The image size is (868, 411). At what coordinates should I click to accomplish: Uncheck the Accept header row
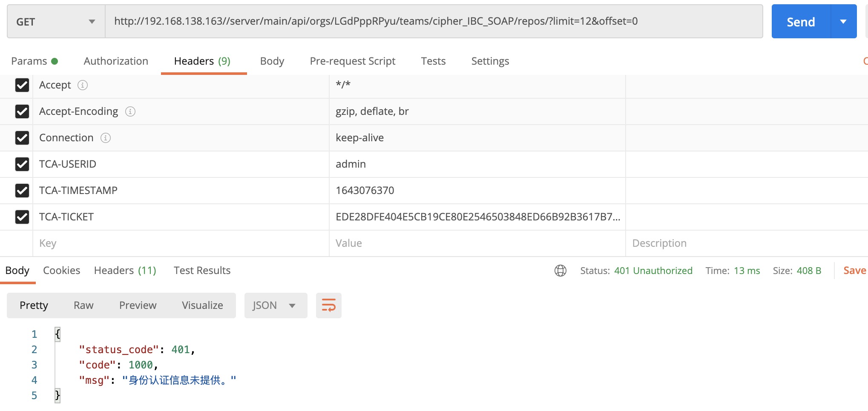(x=22, y=85)
